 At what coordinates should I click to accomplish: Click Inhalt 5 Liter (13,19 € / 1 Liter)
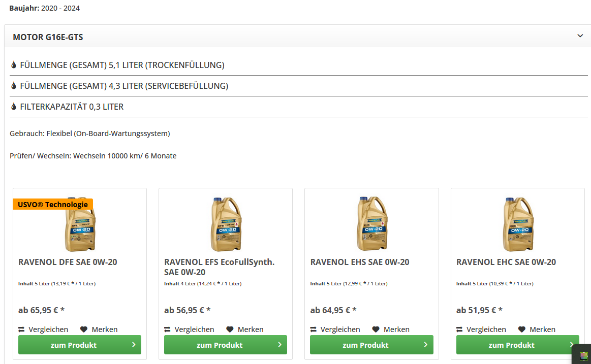(x=57, y=283)
